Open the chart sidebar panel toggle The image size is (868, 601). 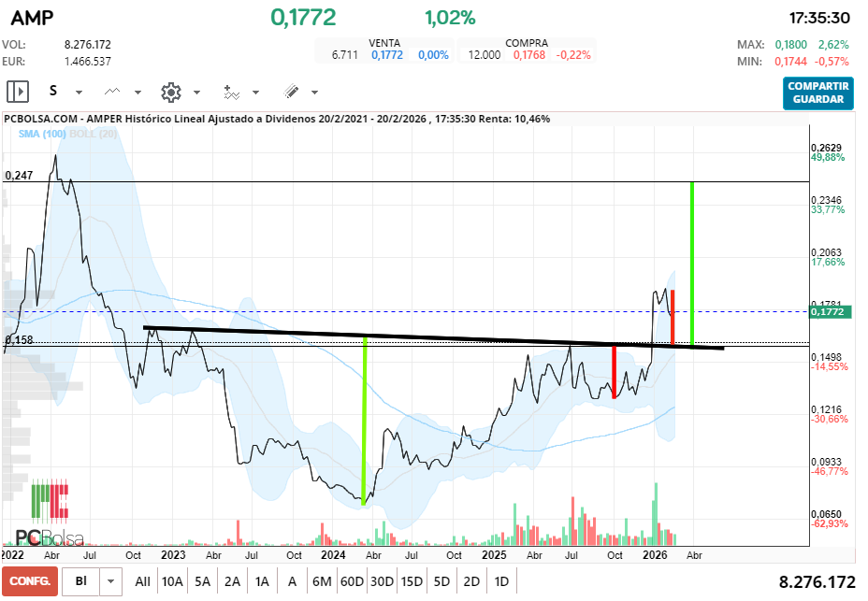tap(18, 91)
